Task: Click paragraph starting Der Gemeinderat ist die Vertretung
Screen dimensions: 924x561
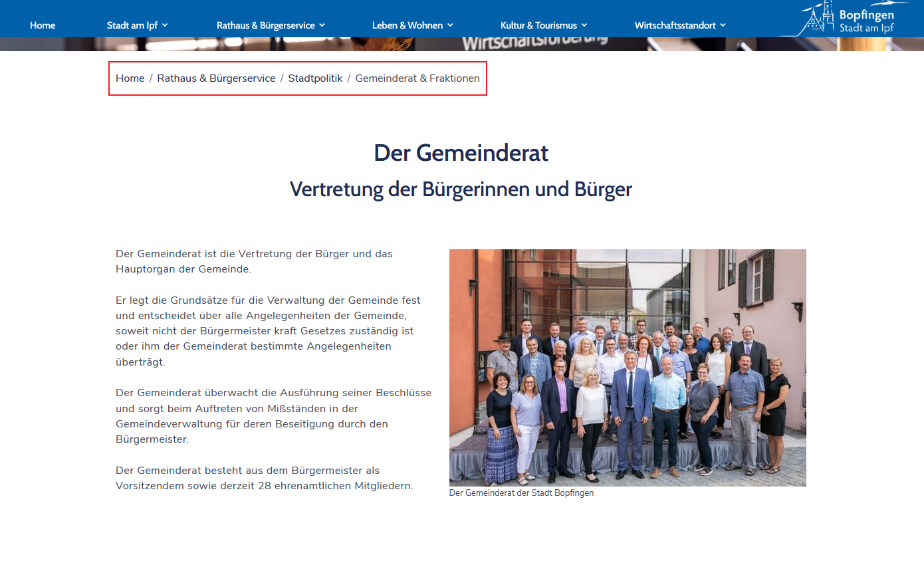Action: [x=254, y=261]
